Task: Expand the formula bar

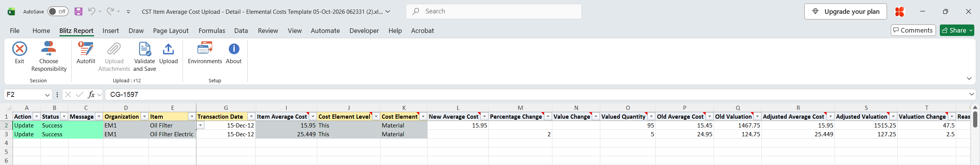Action: 972,94
